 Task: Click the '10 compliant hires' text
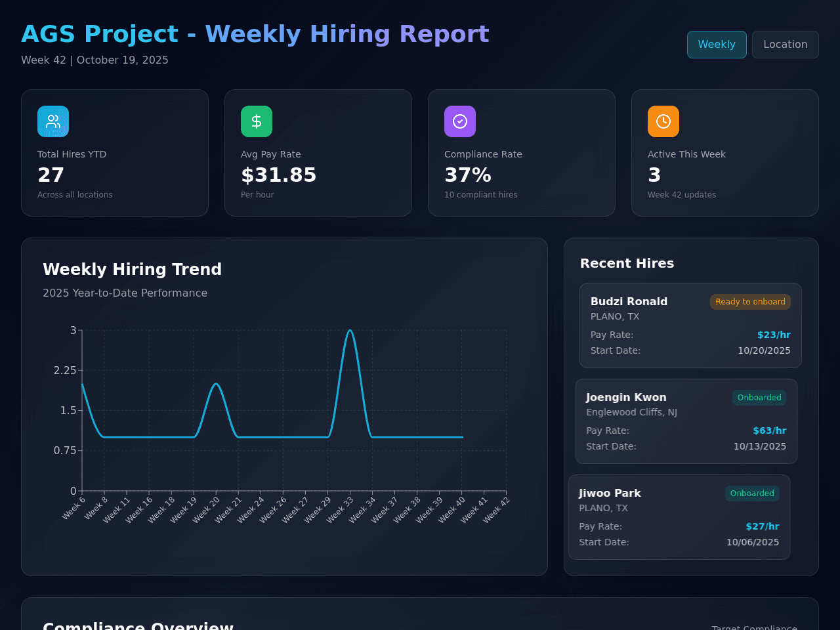pyautogui.click(x=481, y=195)
